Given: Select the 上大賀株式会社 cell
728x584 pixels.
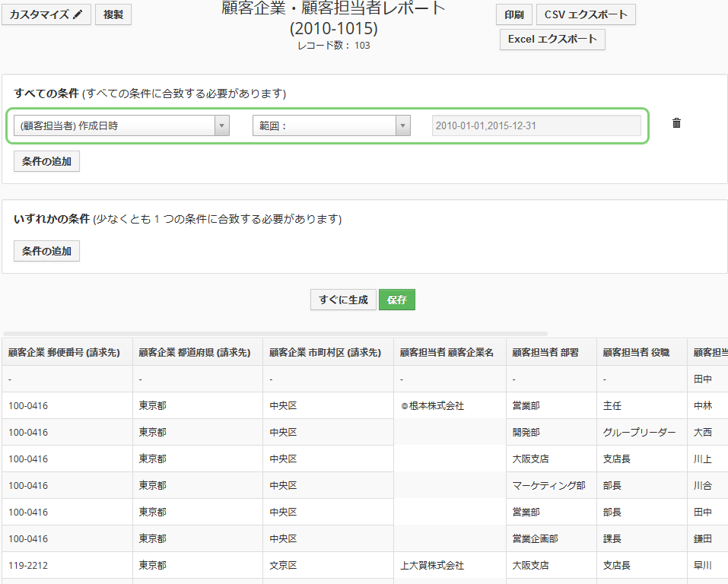Looking at the screenshot, I should [450, 565].
